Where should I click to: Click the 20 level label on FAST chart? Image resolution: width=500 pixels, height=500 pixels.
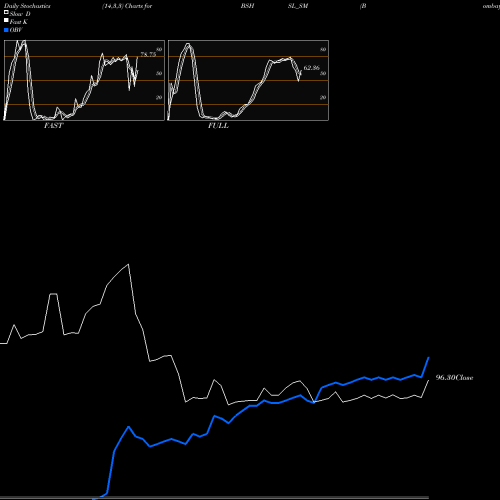(x=159, y=97)
